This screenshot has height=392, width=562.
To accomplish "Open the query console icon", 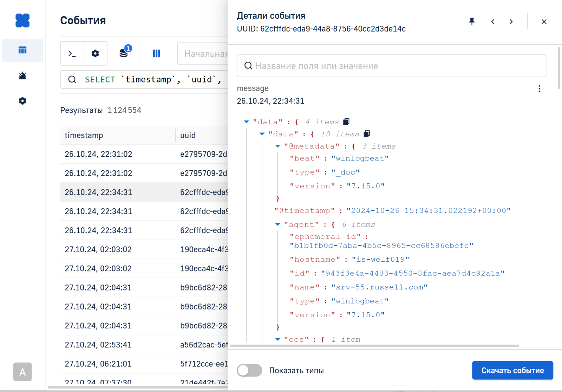I will [x=72, y=53].
